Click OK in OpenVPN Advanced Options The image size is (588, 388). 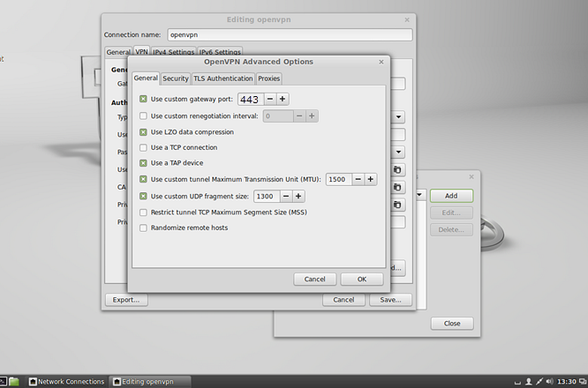point(362,279)
